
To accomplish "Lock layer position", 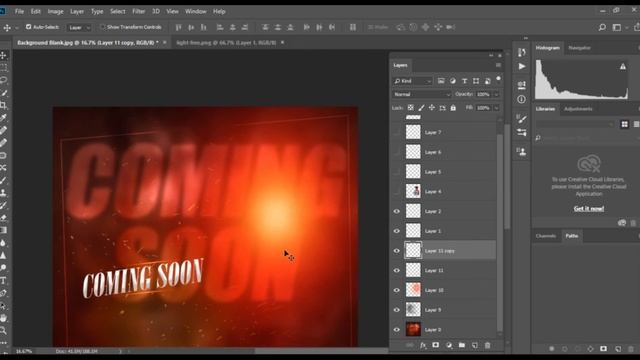I will click(x=432, y=108).
